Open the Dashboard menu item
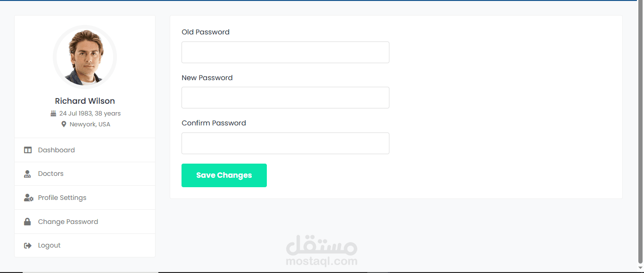Image resolution: width=644 pixels, height=273 pixels. 57,150
